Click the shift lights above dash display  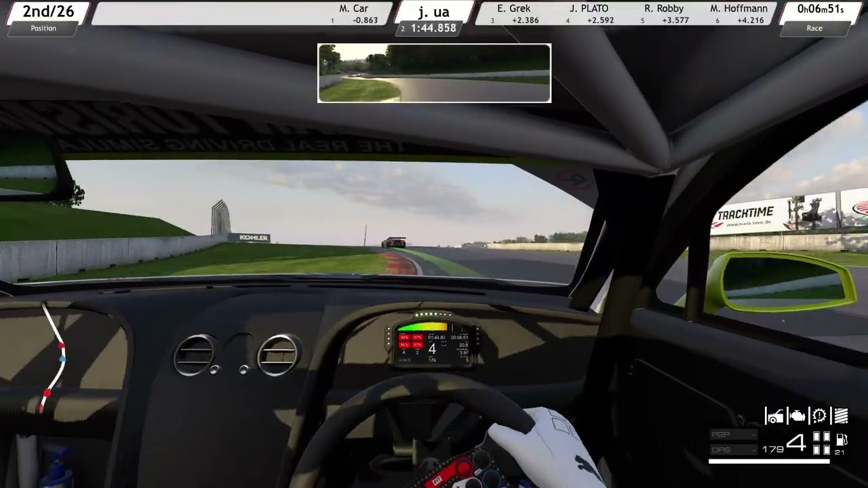coord(433,314)
